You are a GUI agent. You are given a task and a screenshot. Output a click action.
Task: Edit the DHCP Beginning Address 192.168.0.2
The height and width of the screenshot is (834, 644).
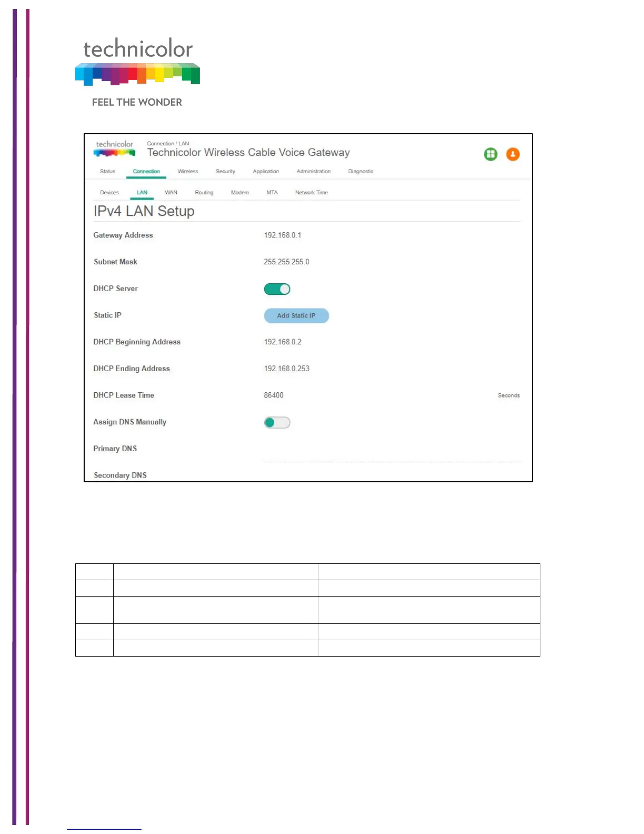click(x=283, y=342)
